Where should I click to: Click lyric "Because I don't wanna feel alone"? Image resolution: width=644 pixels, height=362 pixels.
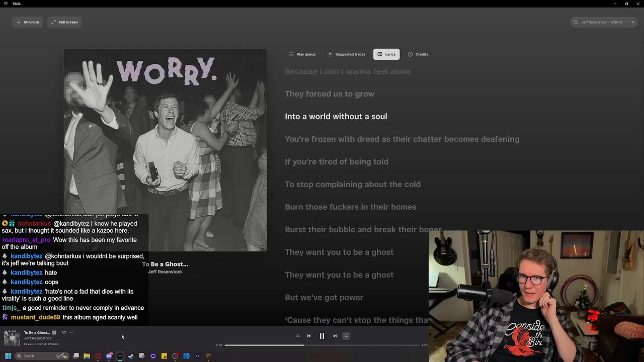click(348, 71)
